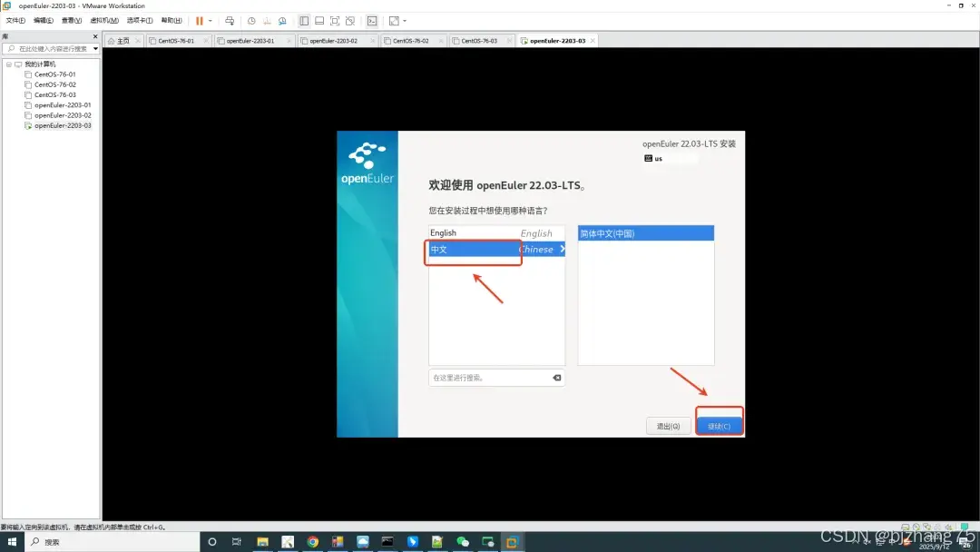Take a snapshot of this virtual machine

pyautogui.click(x=251, y=20)
